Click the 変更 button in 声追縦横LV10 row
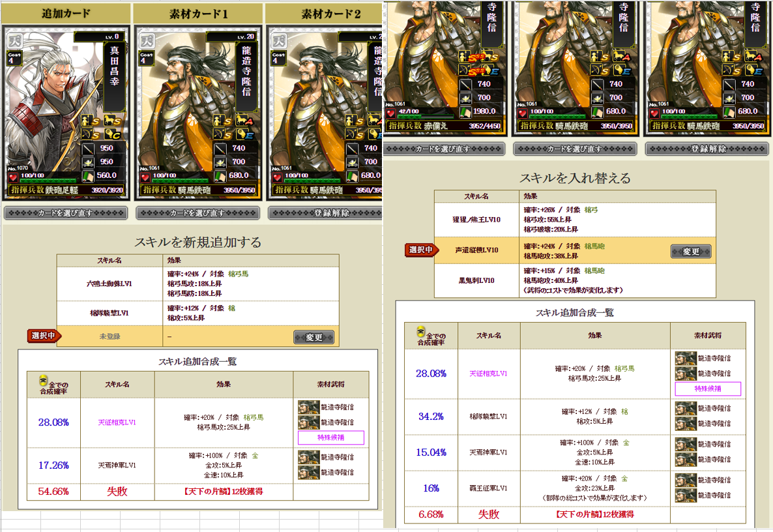The height and width of the screenshot is (532, 773). (691, 252)
